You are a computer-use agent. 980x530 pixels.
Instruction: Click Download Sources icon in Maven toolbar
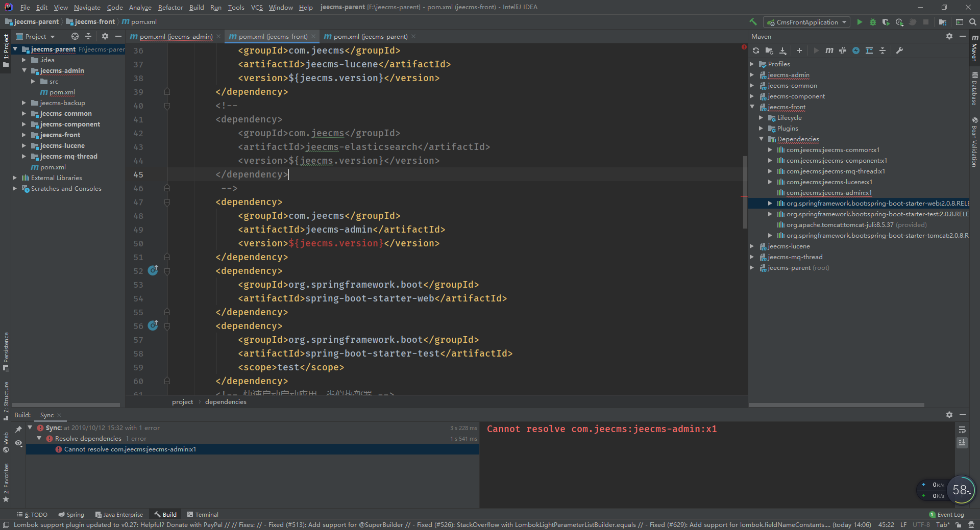click(783, 51)
